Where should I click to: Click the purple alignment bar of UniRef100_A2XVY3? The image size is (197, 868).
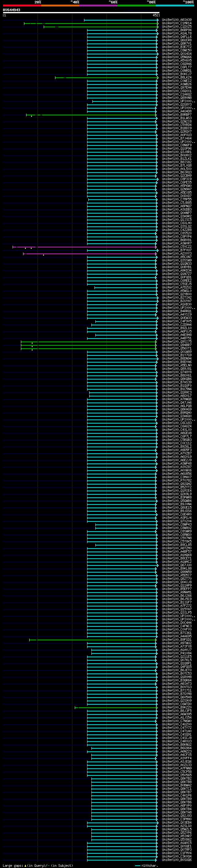(90, 254)
